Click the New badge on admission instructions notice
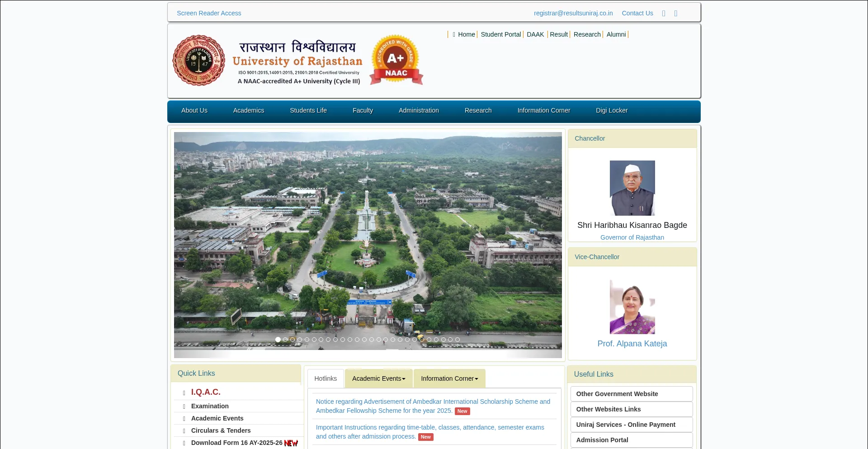 click(425, 437)
